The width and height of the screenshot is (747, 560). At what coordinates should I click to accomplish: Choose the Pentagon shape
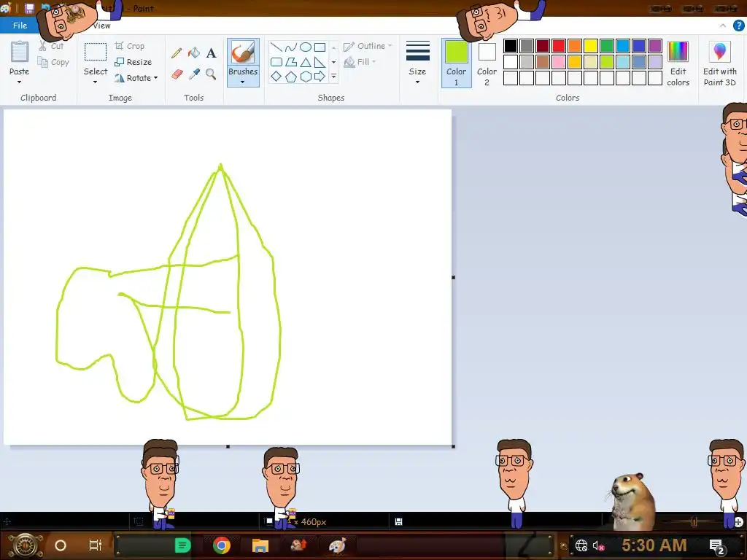290,76
